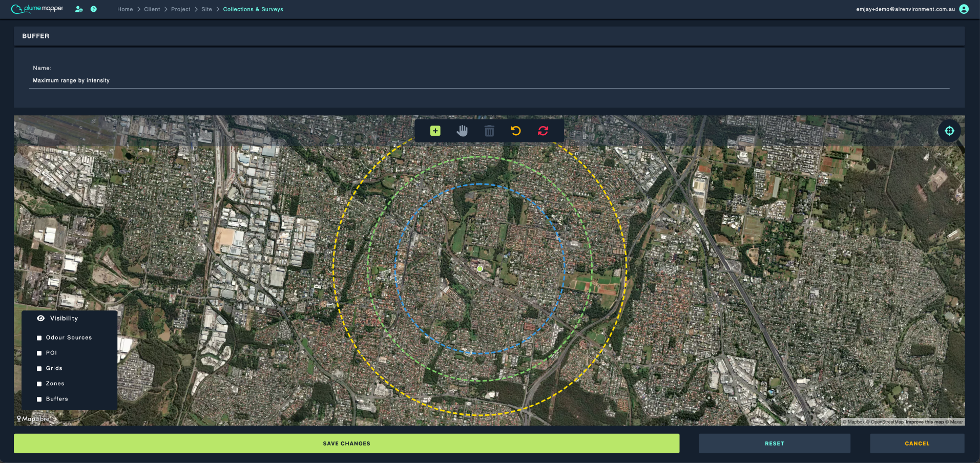This screenshot has height=463, width=980.
Task: Click the green centre point on map
Action: coord(479,269)
